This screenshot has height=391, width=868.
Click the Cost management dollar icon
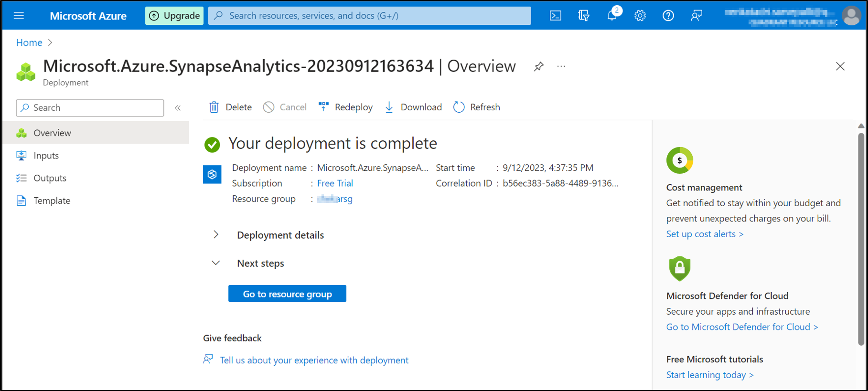(679, 160)
